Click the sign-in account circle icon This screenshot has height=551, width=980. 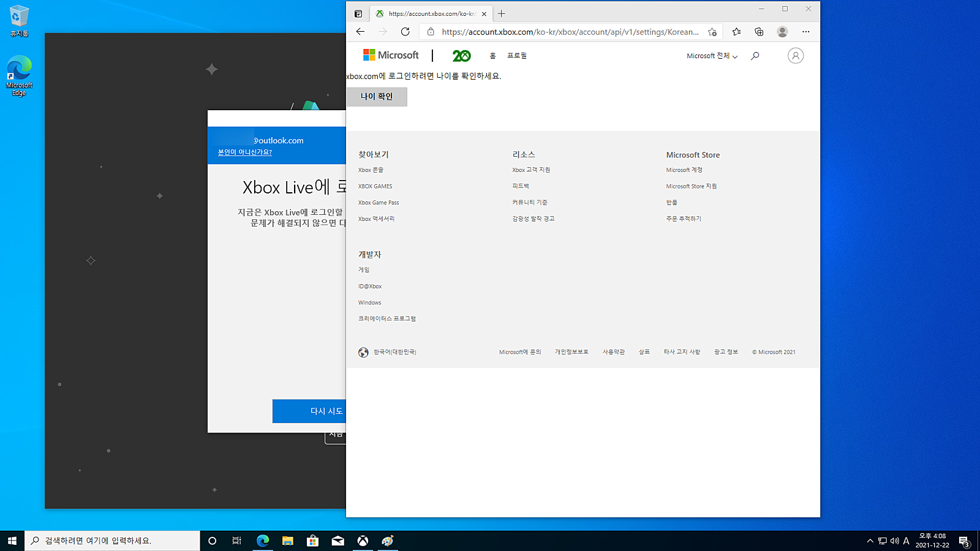tap(795, 56)
